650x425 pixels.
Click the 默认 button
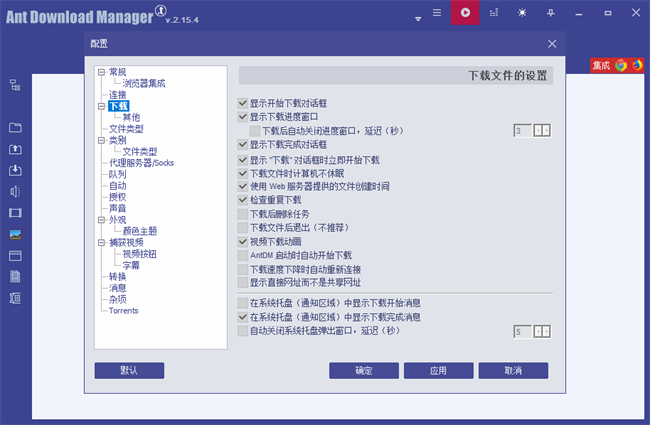click(129, 370)
